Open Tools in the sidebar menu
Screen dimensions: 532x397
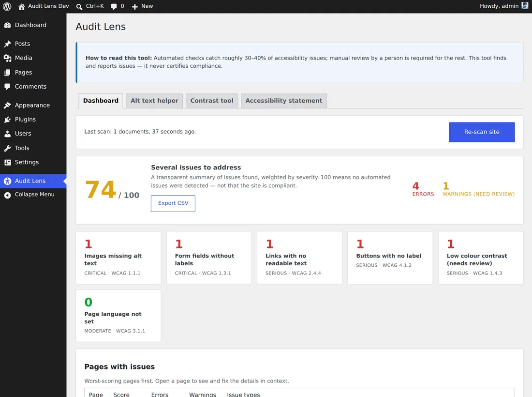point(33,148)
